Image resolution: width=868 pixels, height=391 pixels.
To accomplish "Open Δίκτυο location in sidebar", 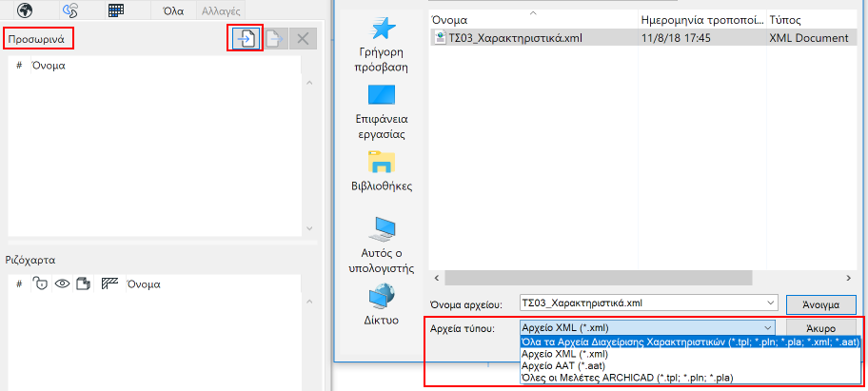I will point(382,304).
